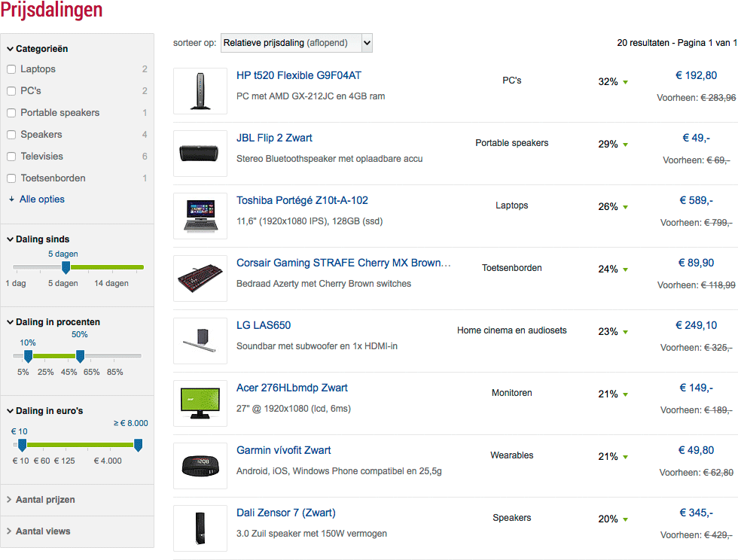Click the 50% maximum percentage slider handle
Viewport: 738px width, 560px height.
(x=80, y=356)
